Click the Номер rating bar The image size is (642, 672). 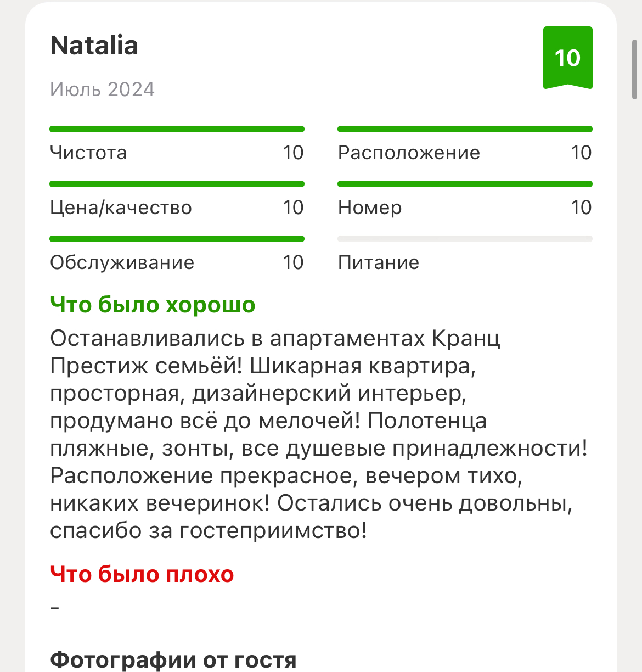[465, 184]
